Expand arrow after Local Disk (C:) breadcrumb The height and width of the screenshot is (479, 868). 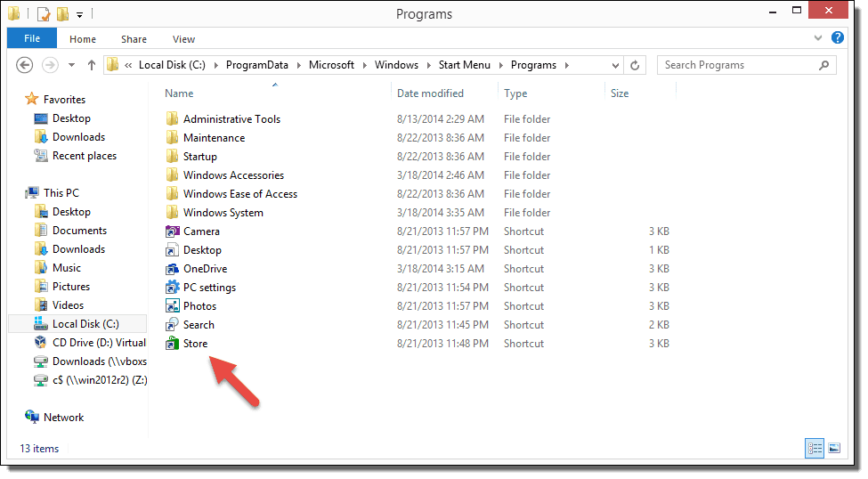[215, 66]
